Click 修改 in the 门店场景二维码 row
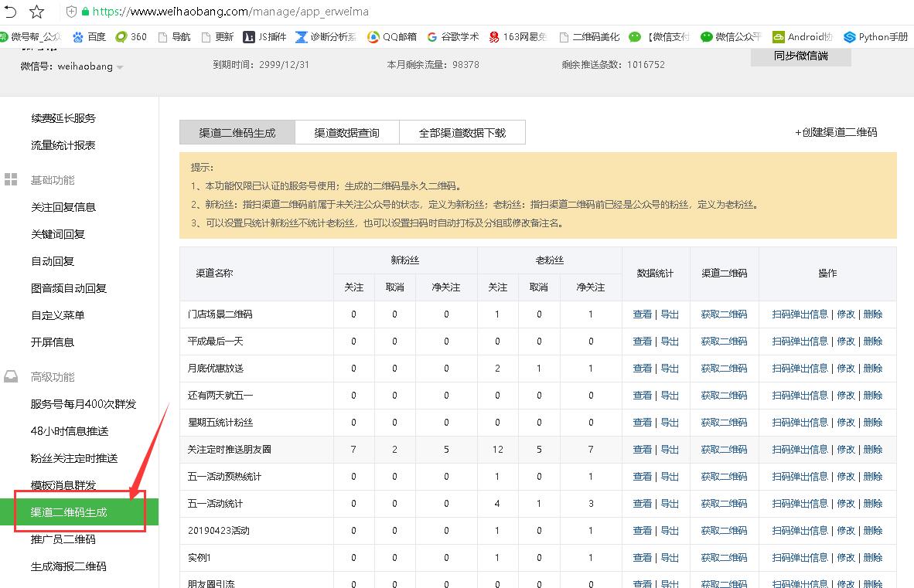This screenshot has height=588, width=914. tap(846, 314)
